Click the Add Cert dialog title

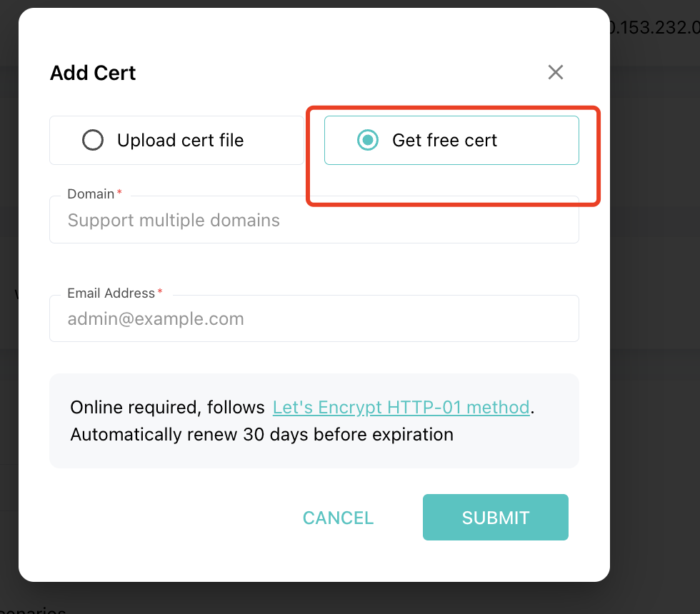pos(93,73)
